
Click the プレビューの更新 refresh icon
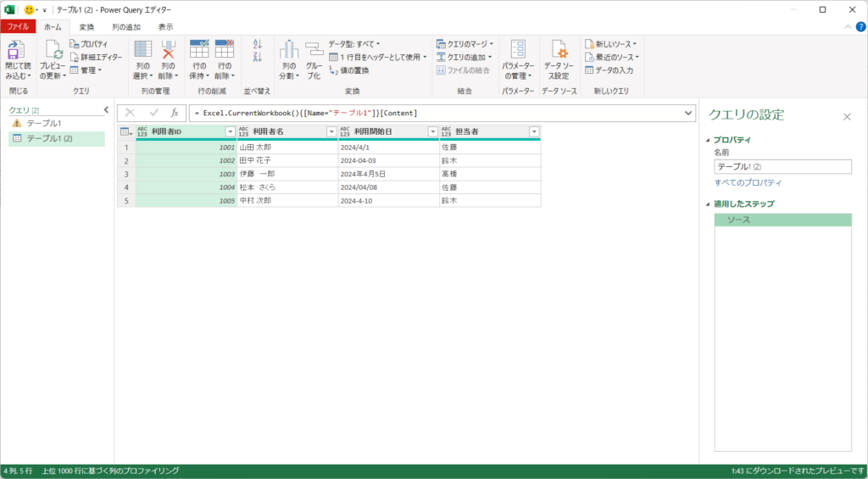(x=53, y=50)
